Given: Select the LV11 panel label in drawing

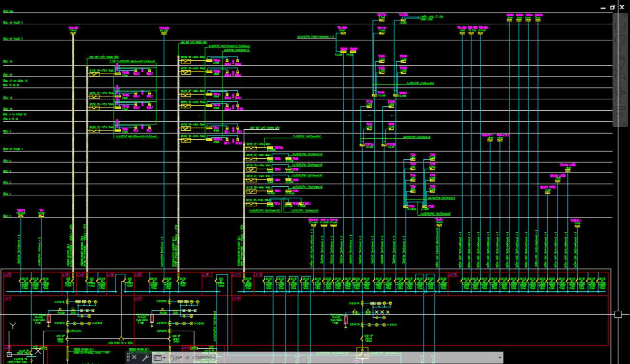Looking at the screenshot, I should tap(235, 275).
